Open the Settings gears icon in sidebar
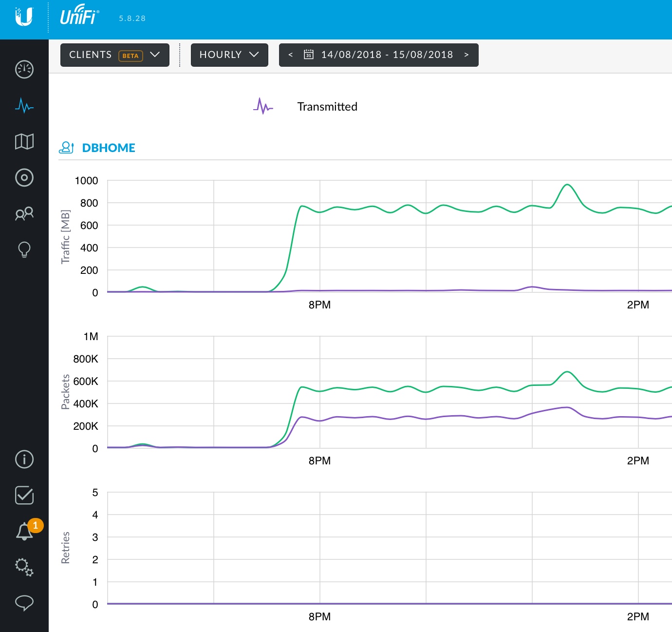The image size is (672, 632). tap(24, 567)
